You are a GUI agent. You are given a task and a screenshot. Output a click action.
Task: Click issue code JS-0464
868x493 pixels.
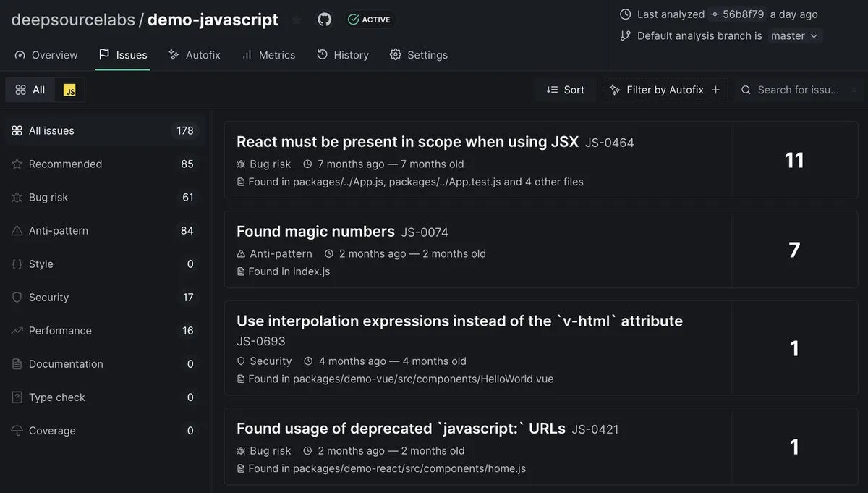click(610, 143)
